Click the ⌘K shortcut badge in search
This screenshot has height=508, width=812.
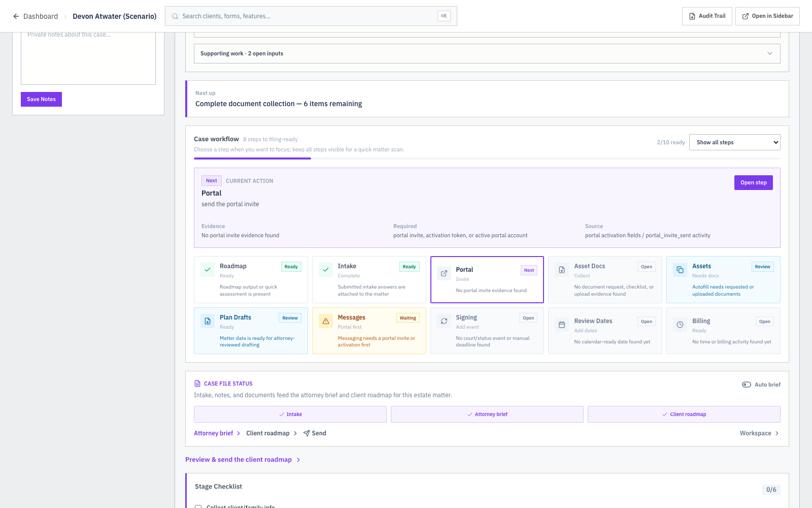[444, 16]
